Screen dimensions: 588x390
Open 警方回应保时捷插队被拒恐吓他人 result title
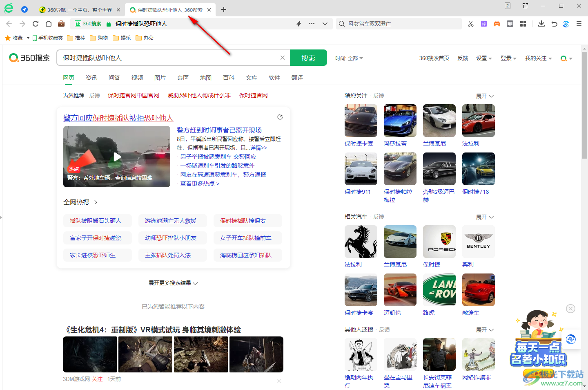pyautogui.click(x=118, y=118)
